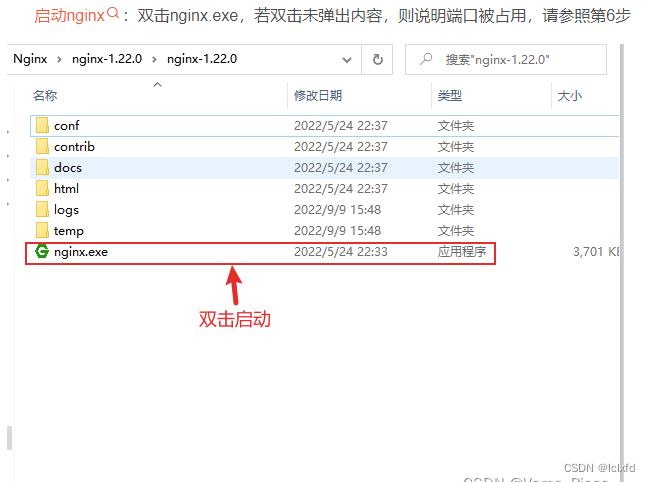Sort by the 名称 column header
The height and width of the screenshot is (482, 650).
coord(45,96)
